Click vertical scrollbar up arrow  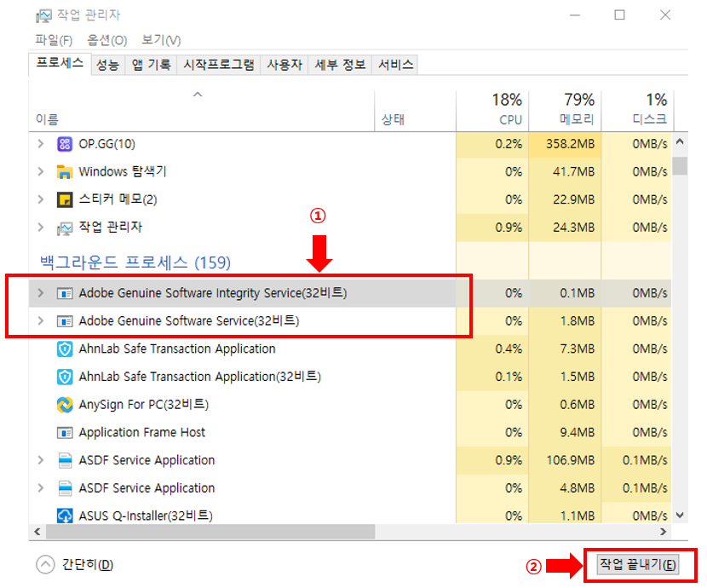(680, 141)
